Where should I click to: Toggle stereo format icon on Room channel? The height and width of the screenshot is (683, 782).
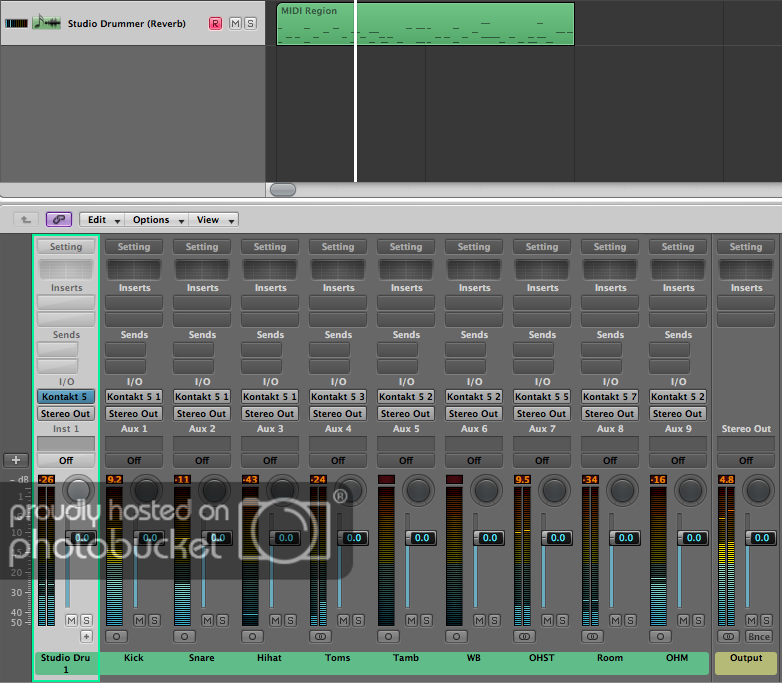(592, 637)
